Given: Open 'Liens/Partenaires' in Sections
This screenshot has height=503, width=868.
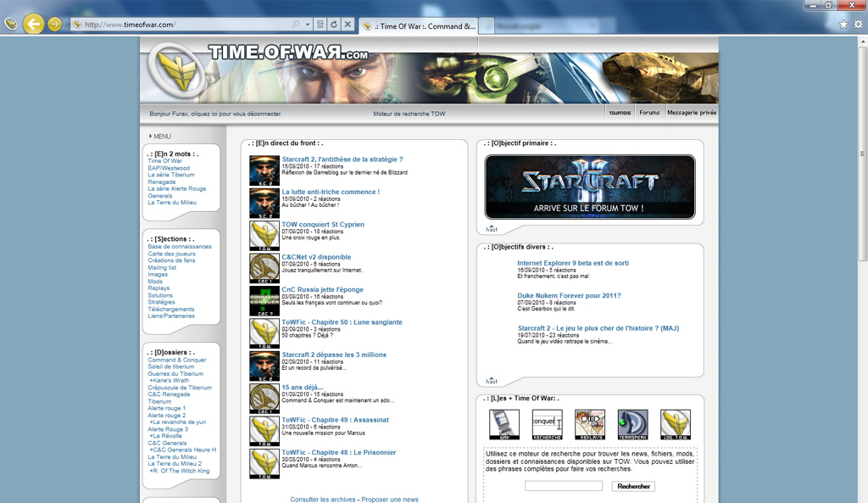Looking at the screenshot, I should pos(171,316).
